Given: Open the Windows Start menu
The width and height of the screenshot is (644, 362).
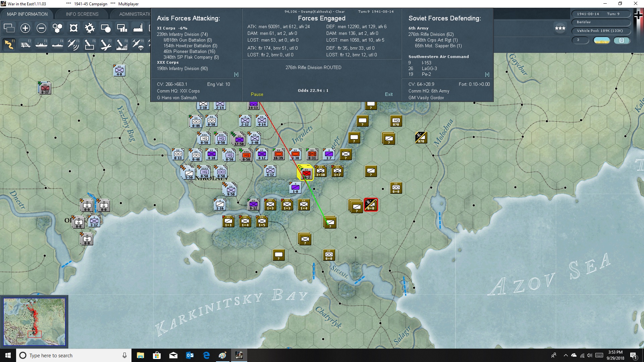Looking at the screenshot, I should 8,355.
